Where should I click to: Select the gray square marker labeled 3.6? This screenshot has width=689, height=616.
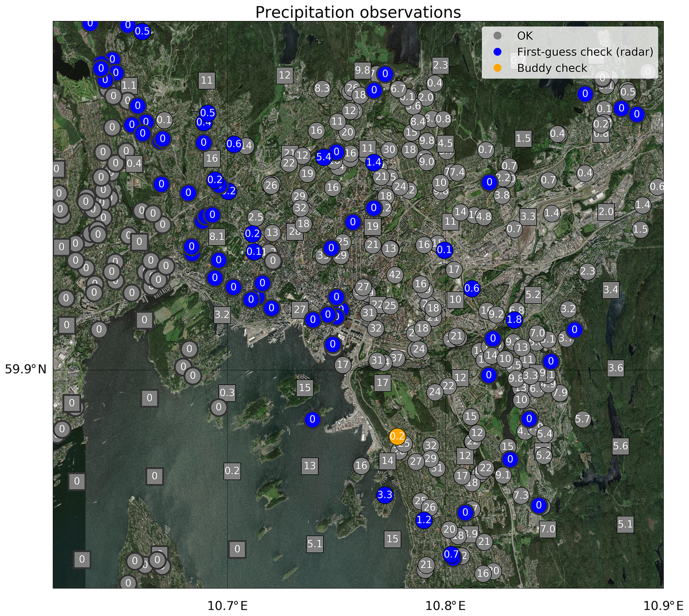pyautogui.click(x=615, y=368)
